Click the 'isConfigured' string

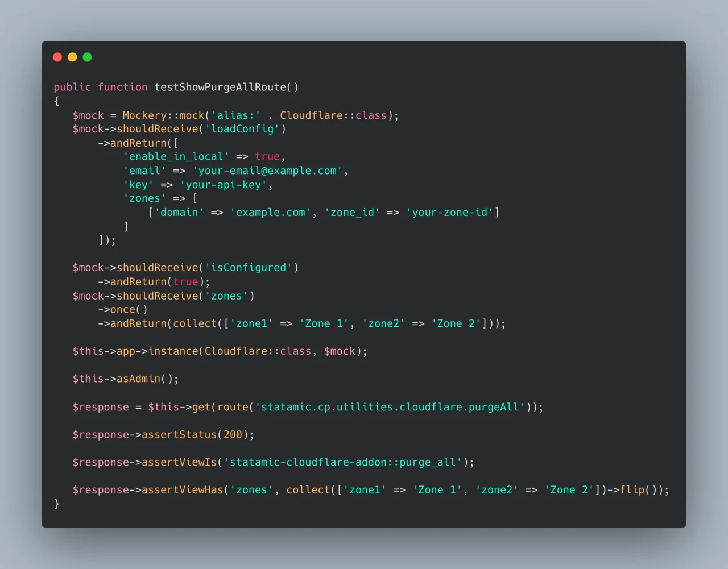pyautogui.click(x=249, y=268)
